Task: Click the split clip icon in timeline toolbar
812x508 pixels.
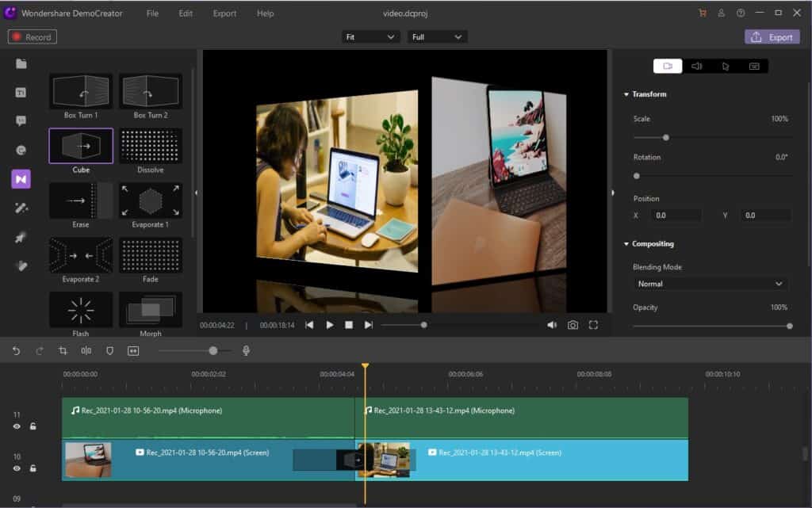Action: pos(86,350)
